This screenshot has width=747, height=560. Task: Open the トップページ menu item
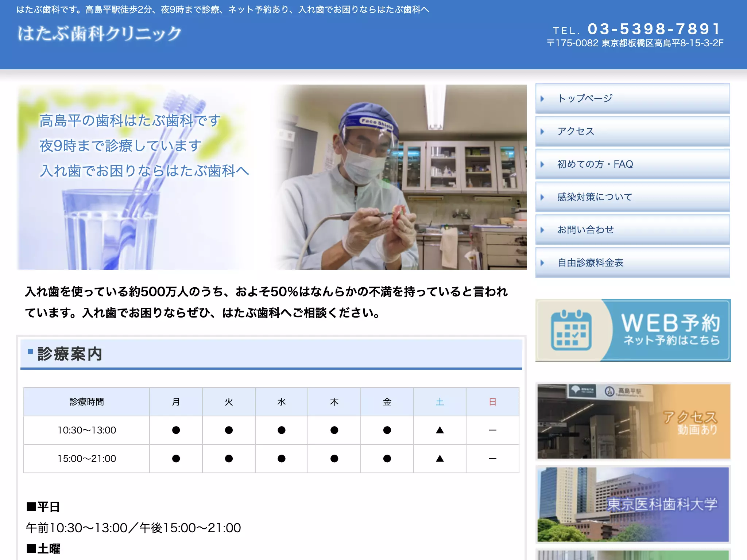pyautogui.click(x=632, y=98)
